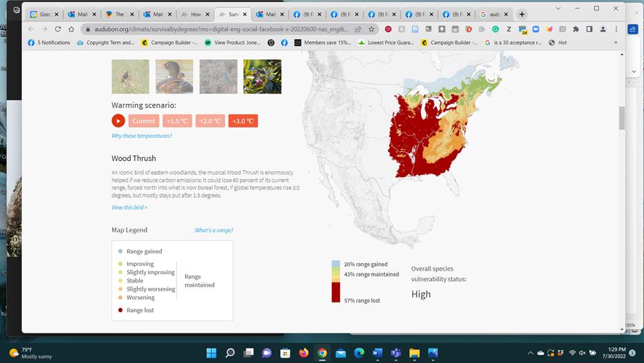Click the browser home icon

72,29
